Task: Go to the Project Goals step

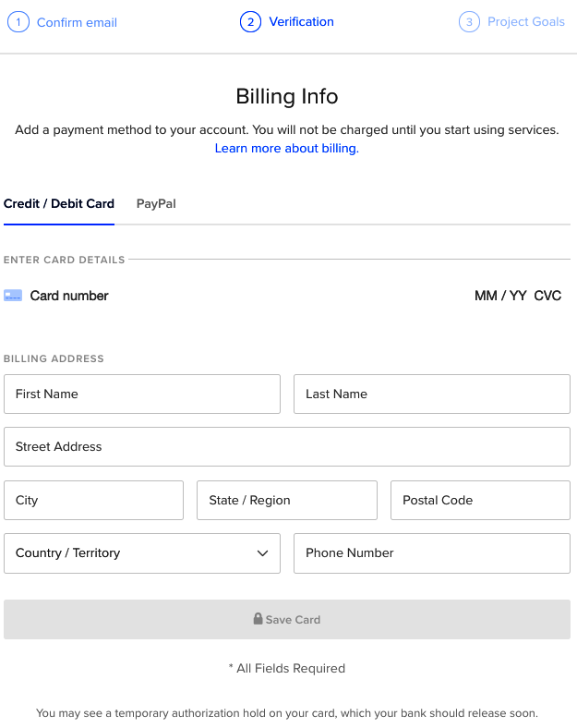Action: (x=525, y=22)
